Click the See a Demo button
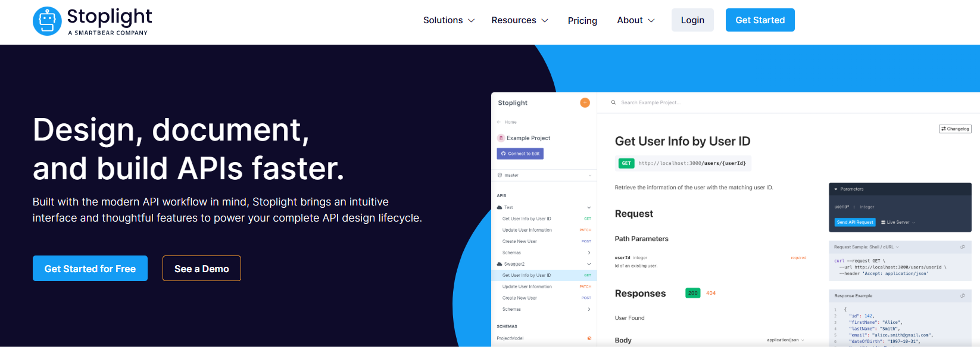Screen dimensions: 980x349 pos(201,269)
